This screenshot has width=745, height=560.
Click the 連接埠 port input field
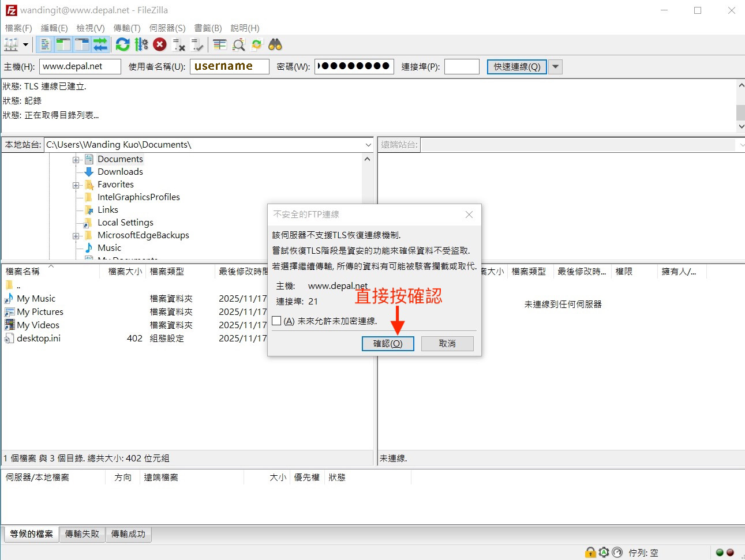pos(462,67)
